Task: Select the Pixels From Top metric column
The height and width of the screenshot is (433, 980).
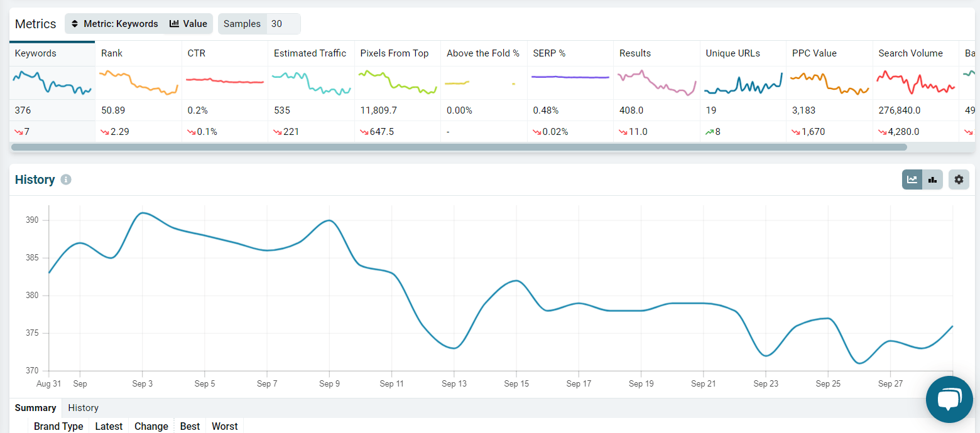Action: tap(398, 53)
